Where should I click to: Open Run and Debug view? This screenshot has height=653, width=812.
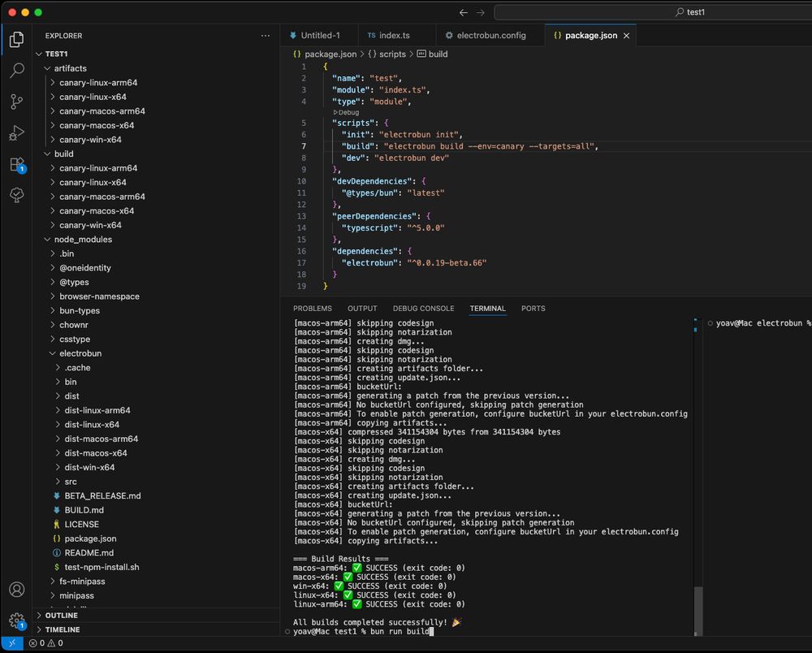pos(16,132)
